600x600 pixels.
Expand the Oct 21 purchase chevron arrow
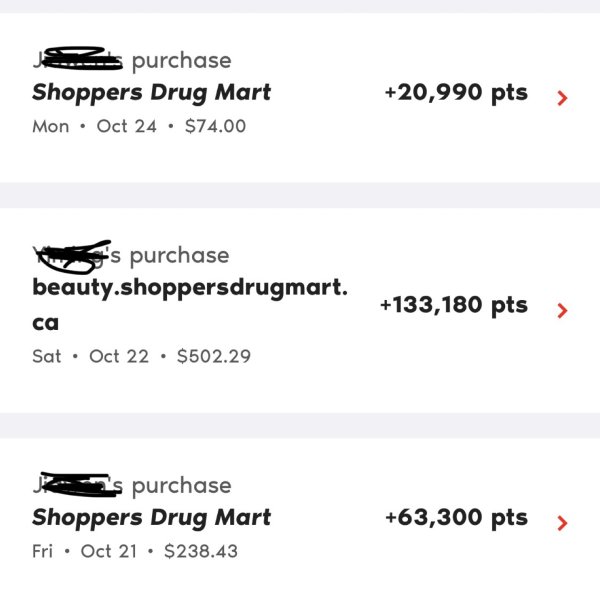pyautogui.click(x=562, y=522)
